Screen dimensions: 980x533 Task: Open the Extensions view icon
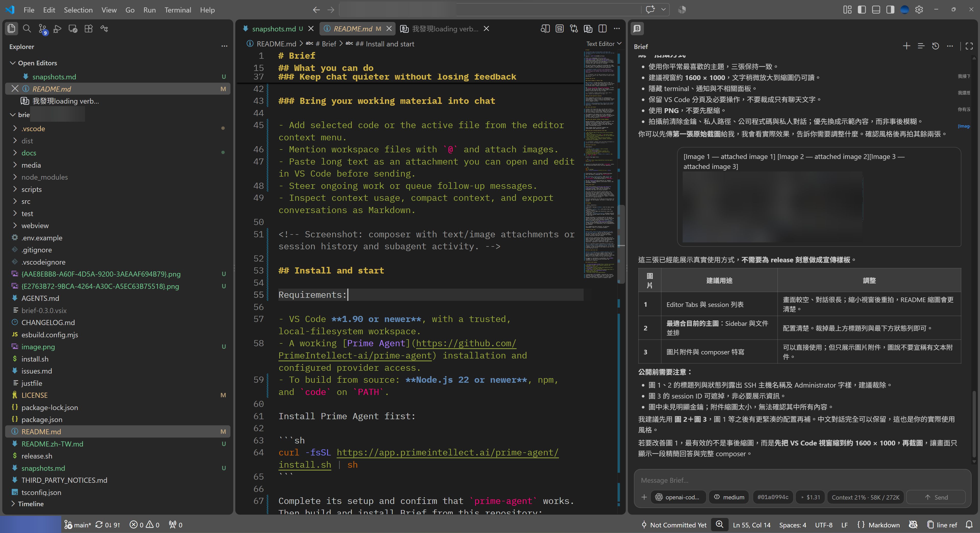pos(88,29)
